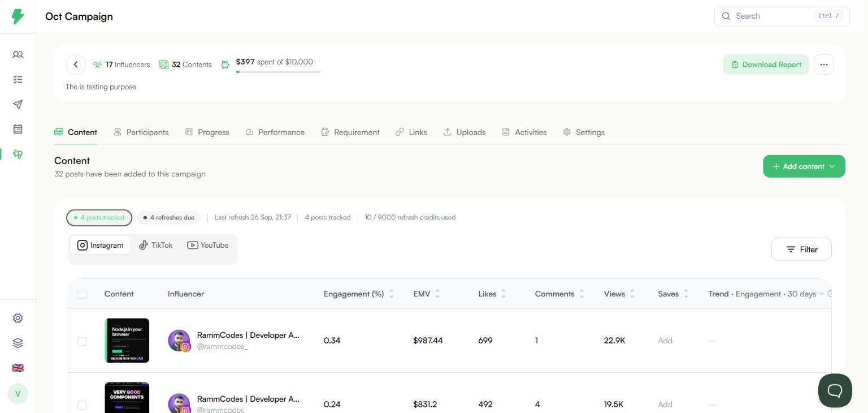Sort by Views column arrows
This screenshot has width=868, height=413.
coord(632,294)
